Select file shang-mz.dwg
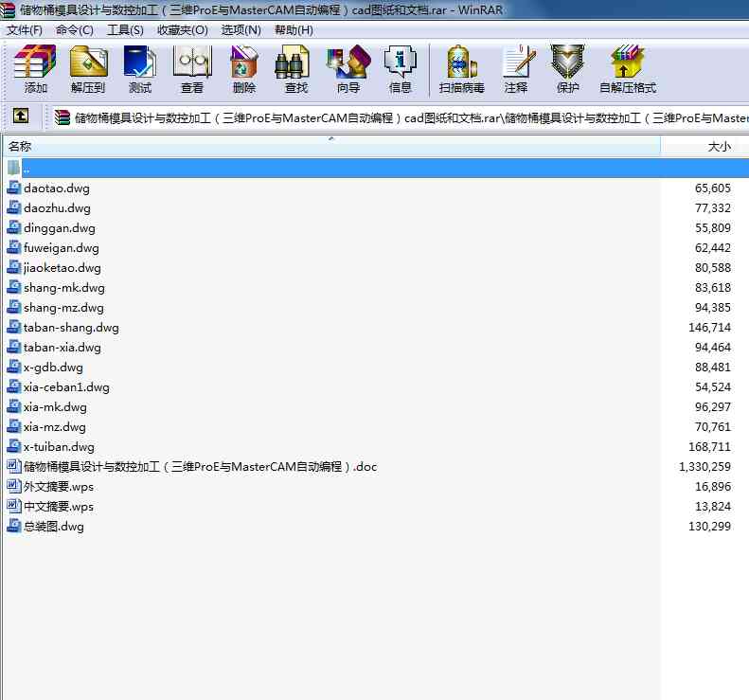 [x=63, y=308]
